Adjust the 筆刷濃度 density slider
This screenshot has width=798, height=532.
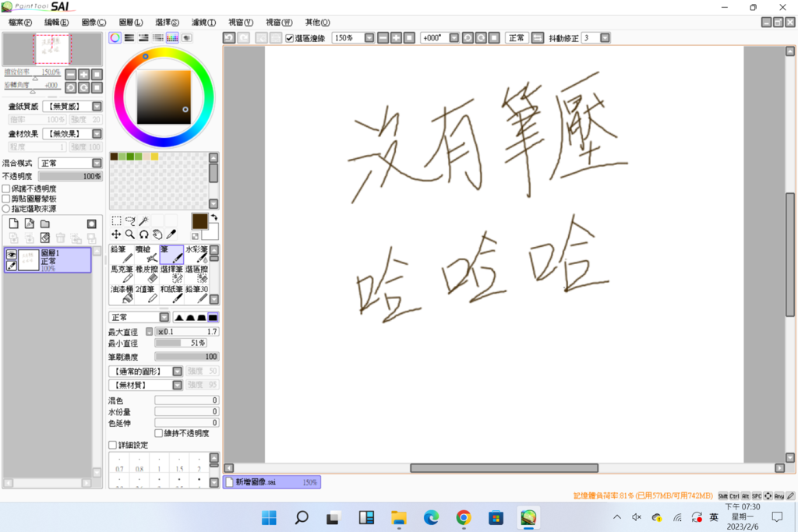[x=187, y=357]
